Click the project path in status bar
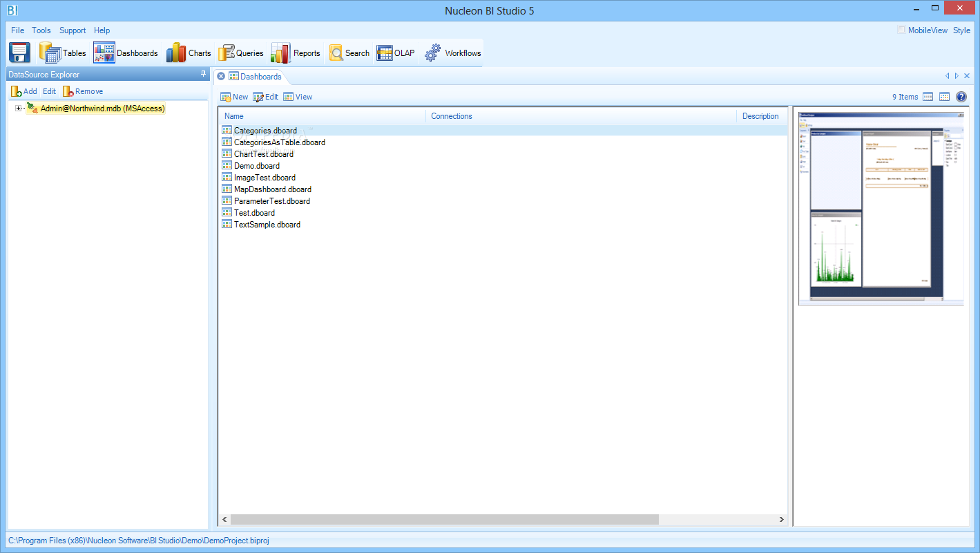 [138, 541]
